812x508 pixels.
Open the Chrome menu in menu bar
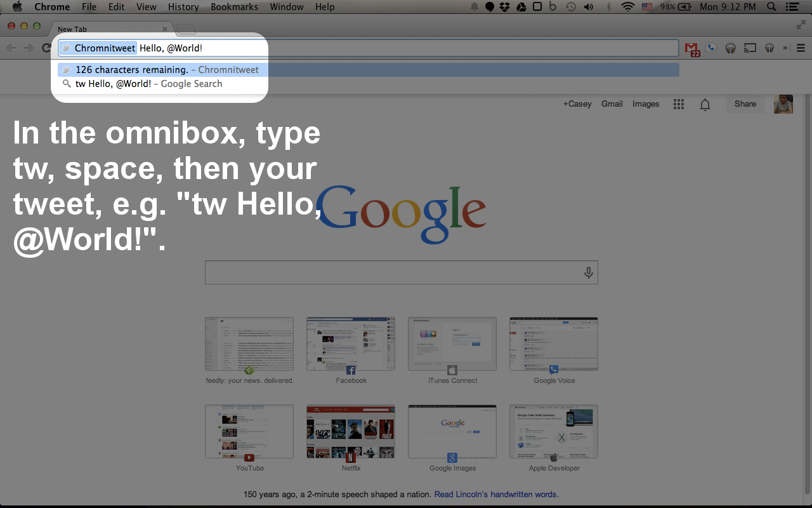tap(53, 7)
